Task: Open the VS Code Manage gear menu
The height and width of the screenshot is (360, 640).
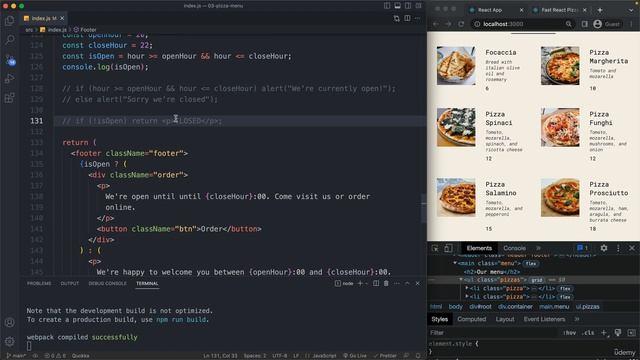Action: tap(9, 341)
